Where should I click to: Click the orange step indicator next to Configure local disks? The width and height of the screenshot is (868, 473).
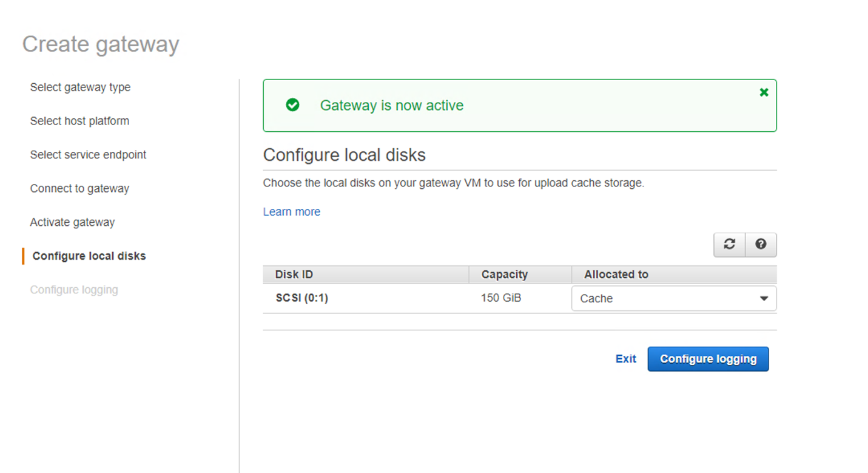(x=24, y=256)
